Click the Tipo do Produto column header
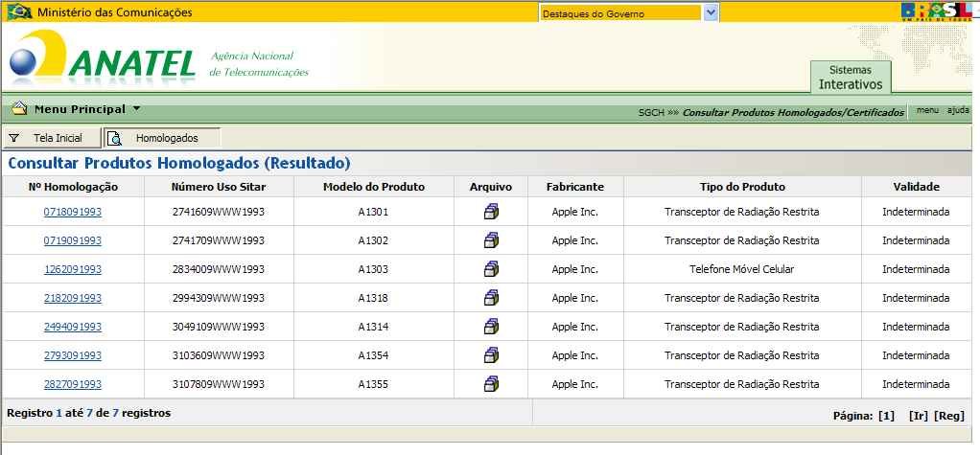Image resolution: width=980 pixels, height=455 pixels. (742, 187)
